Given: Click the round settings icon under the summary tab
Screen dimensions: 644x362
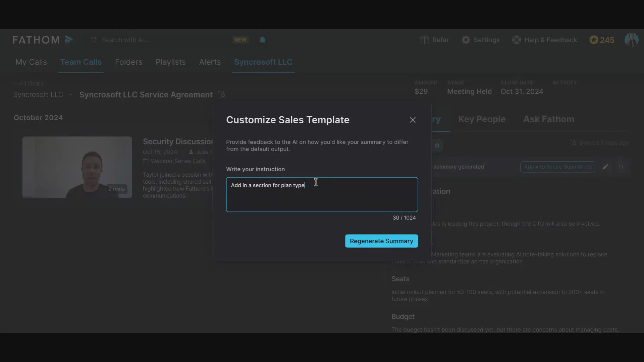Looking at the screenshot, I should click(437, 145).
